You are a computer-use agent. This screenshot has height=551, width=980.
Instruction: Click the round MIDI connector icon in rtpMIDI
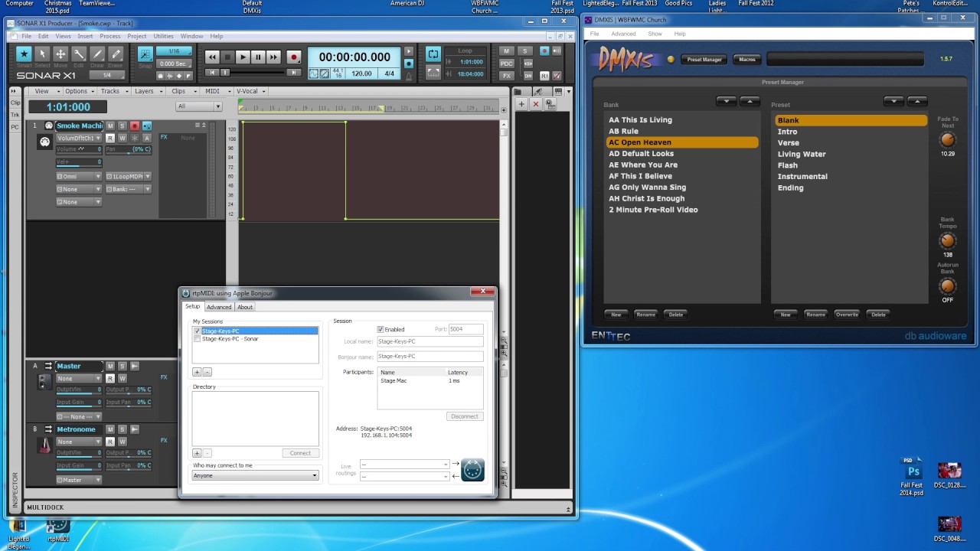[x=472, y=470]
